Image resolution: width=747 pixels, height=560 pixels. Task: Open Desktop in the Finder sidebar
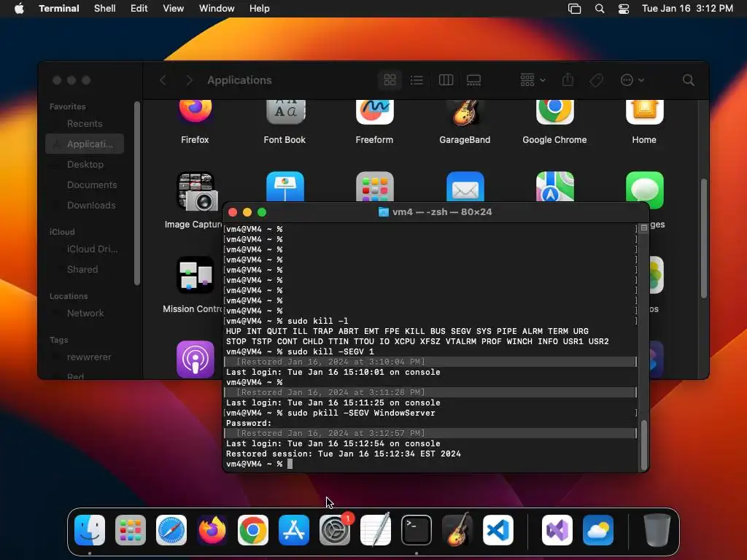pyautogui.click(x=85, y=164)
